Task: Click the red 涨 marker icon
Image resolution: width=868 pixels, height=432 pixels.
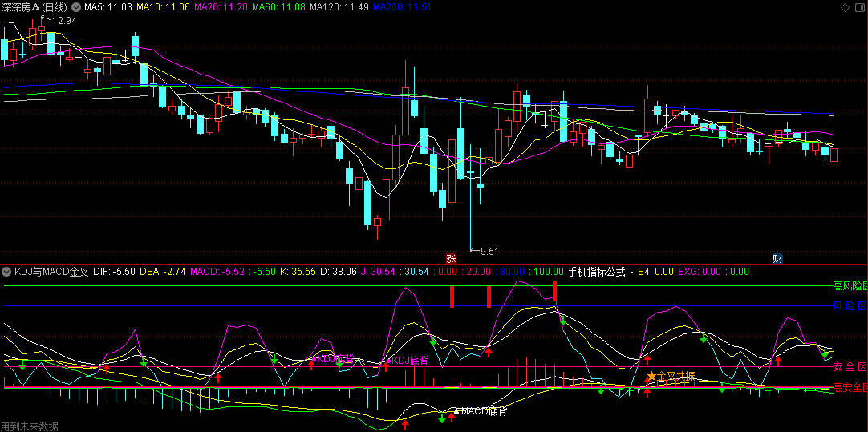Action: (x=451, y=258)
